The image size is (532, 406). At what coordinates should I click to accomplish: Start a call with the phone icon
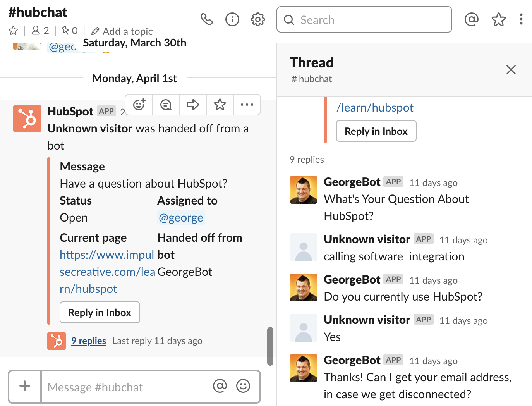point(206,19)
